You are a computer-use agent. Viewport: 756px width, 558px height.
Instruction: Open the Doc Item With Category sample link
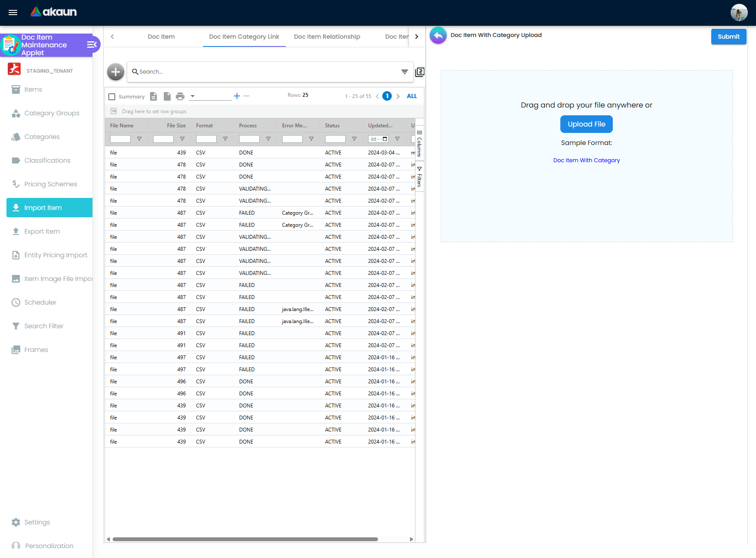coord(586,160)
